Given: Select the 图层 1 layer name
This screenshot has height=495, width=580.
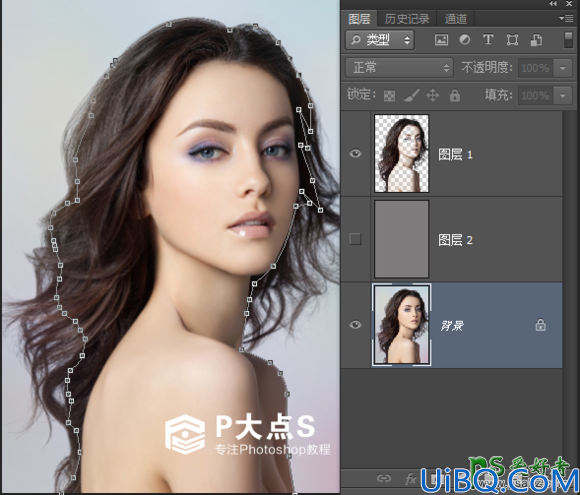Looking at the screenshot, I should [x=455, y=154].
